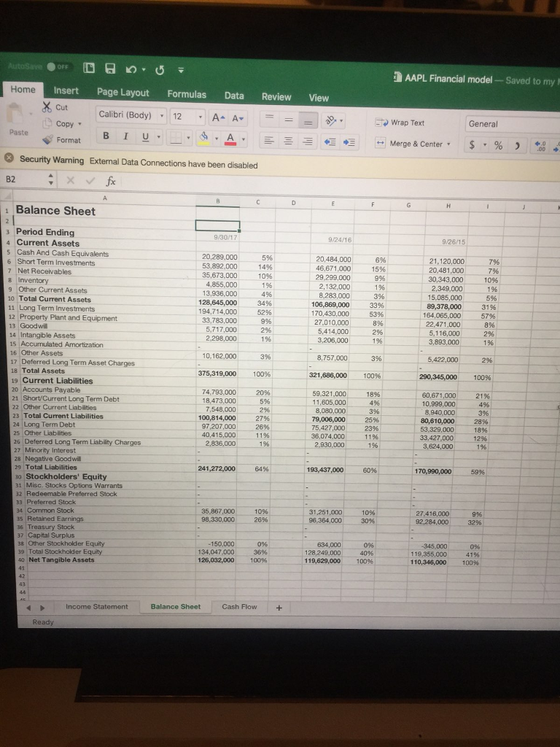Add a new sheet with plus
Image resolution: width=560 pixels, height=747 pixels.
click(279, 608)
